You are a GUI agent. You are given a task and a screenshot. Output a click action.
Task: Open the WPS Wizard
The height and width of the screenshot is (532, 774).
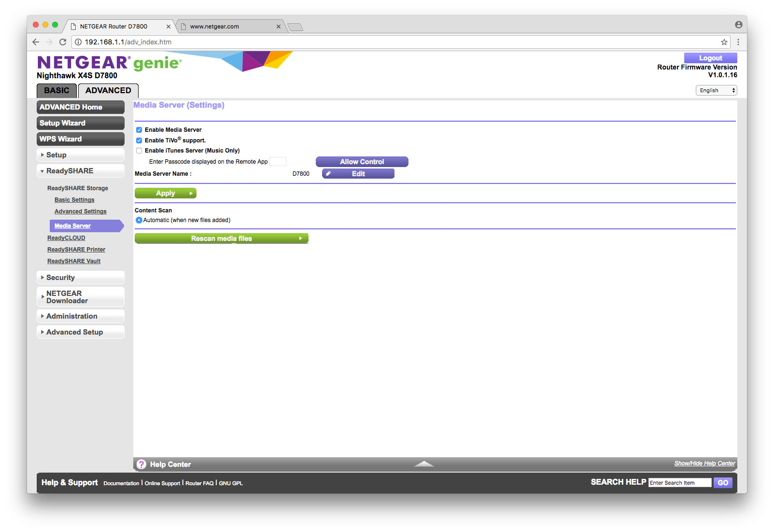coord(80,139)
